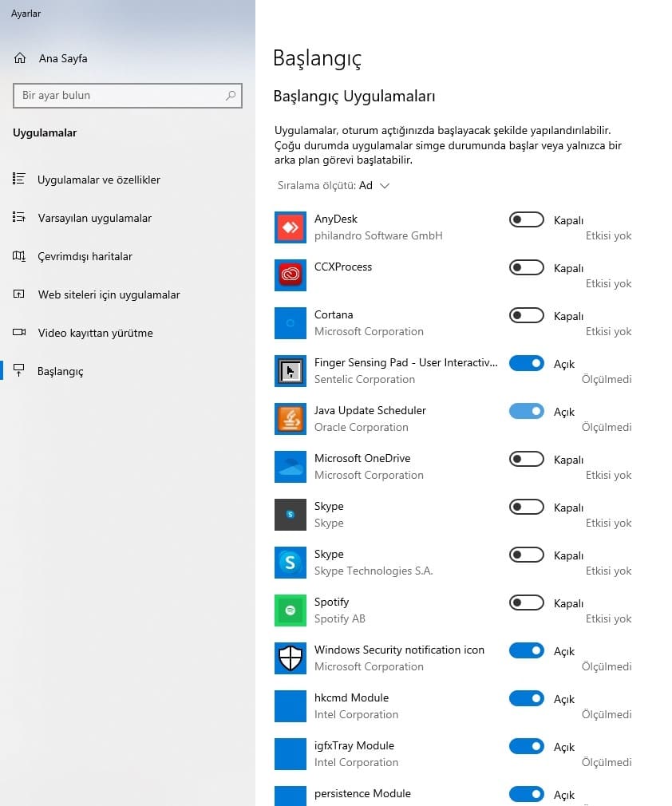Click the Microsoft OneDrive cloud icon
Screen dimensions: 672x806
tap(290, 467)
